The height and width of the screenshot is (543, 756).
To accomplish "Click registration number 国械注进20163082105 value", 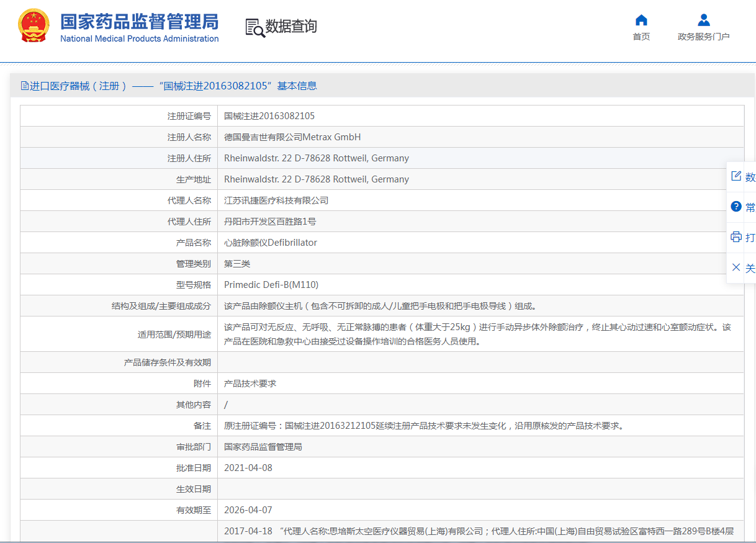I will coord(269,116).
